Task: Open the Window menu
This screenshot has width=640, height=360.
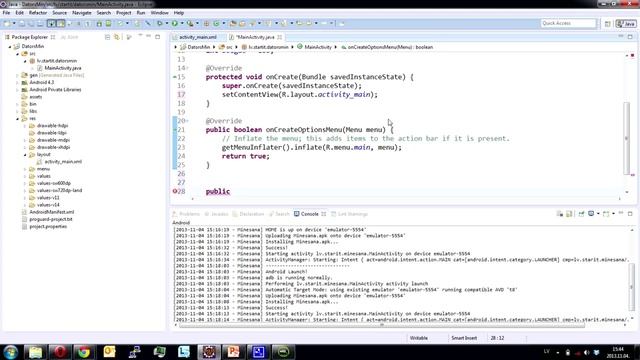Action: 159,13
